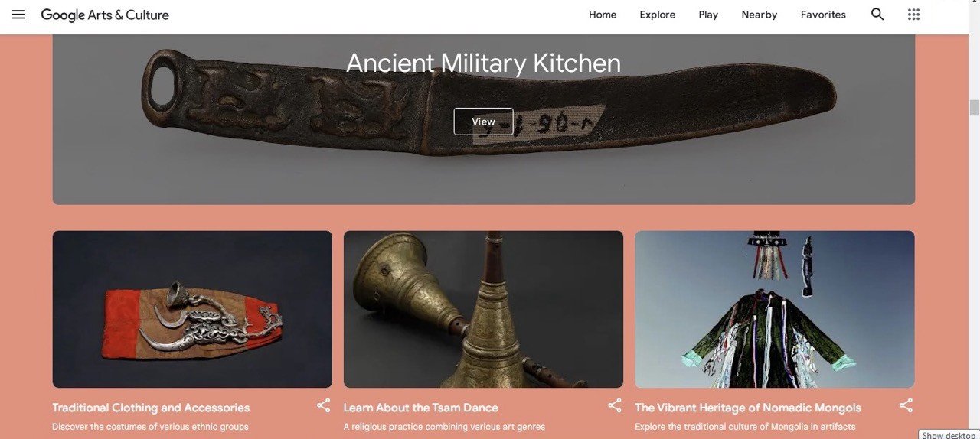Open the Nearby page
This screenshot has height=439, width=980.
pyautogui.click(x=759, y=15)
